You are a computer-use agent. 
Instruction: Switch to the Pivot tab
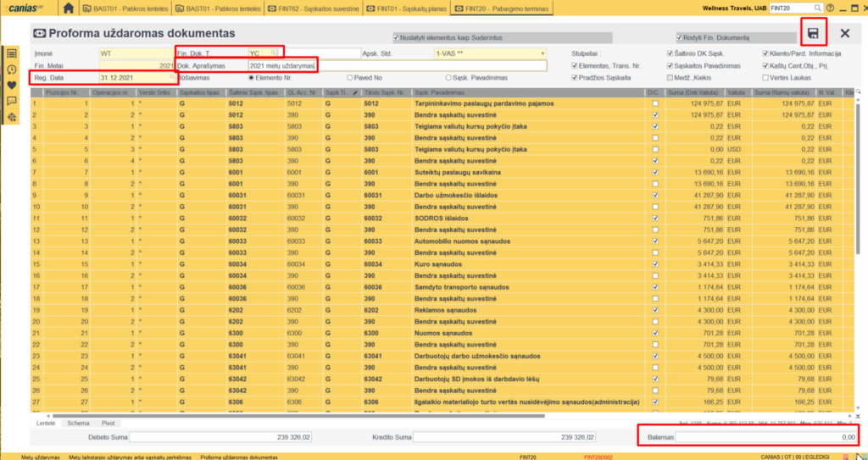108,422
